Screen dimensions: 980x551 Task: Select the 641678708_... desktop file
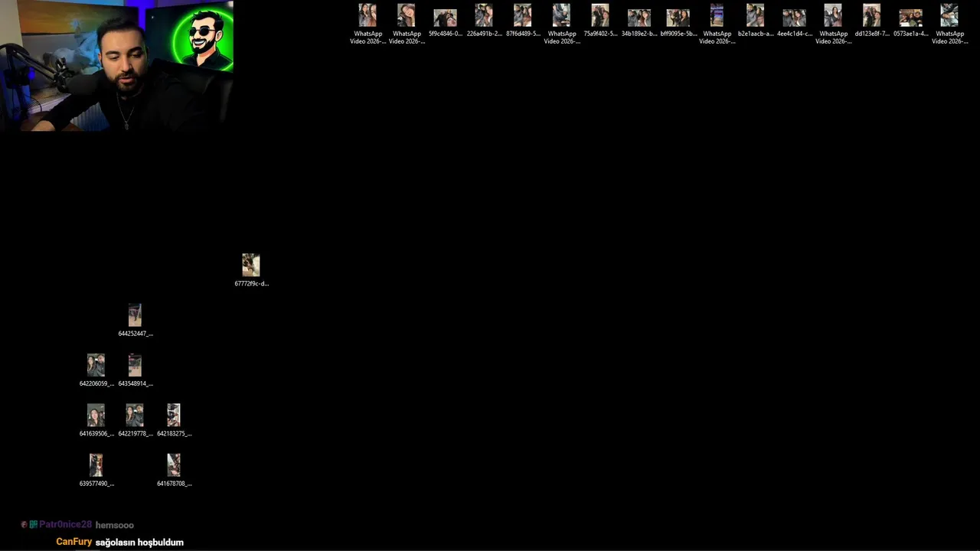pos(174,470)
